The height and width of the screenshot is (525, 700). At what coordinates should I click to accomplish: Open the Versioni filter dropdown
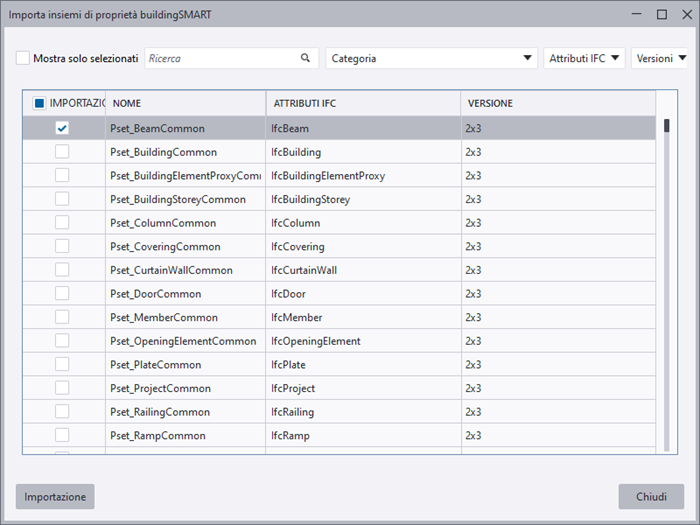click(x=660, y=59)
